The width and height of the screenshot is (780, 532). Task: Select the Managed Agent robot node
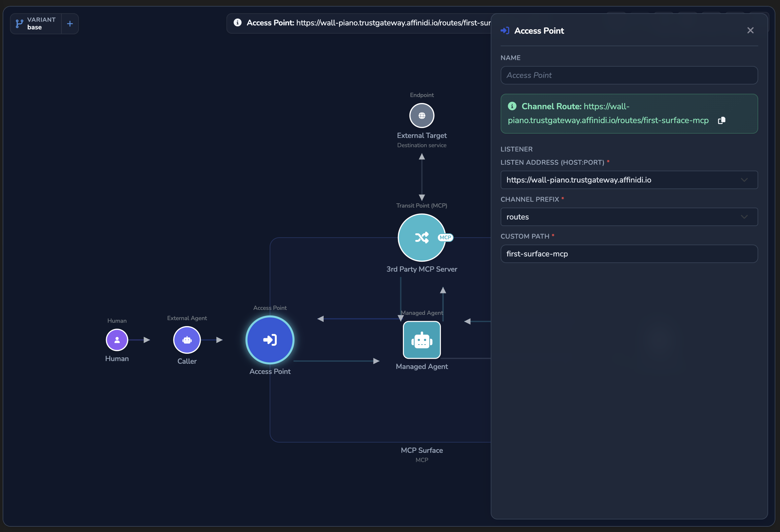coord(422,340)
